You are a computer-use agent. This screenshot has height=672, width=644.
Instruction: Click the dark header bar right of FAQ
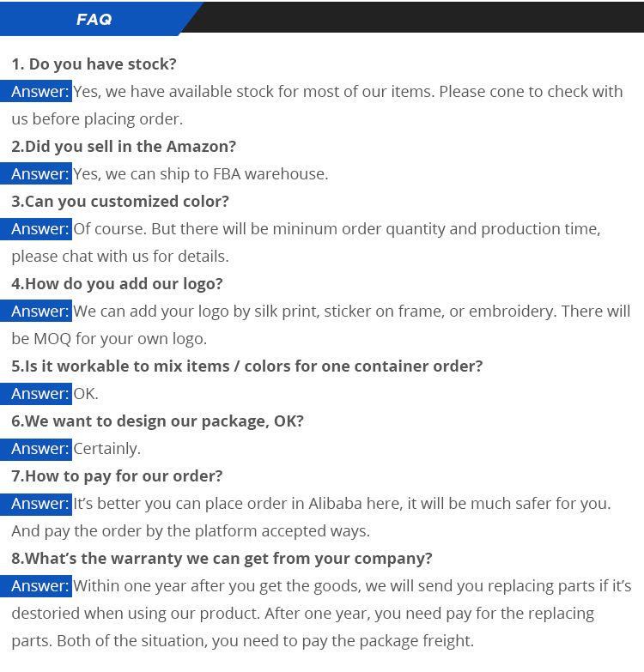click(x=421, y=17)
